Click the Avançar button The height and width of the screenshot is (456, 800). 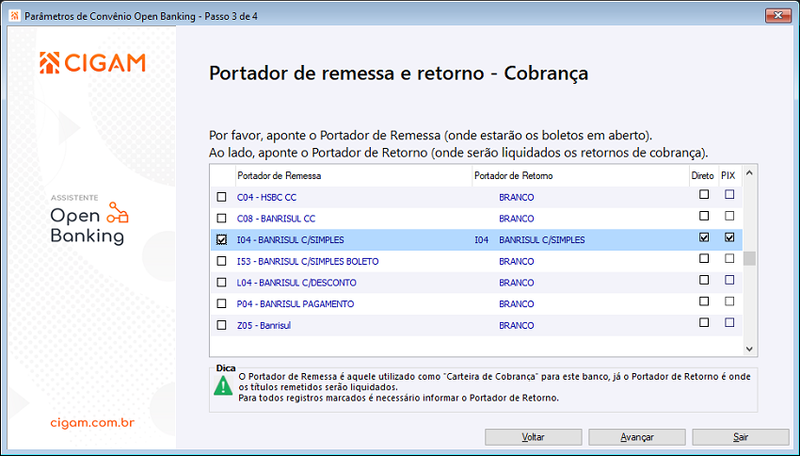pyautogui.click(x=637, y=437)
